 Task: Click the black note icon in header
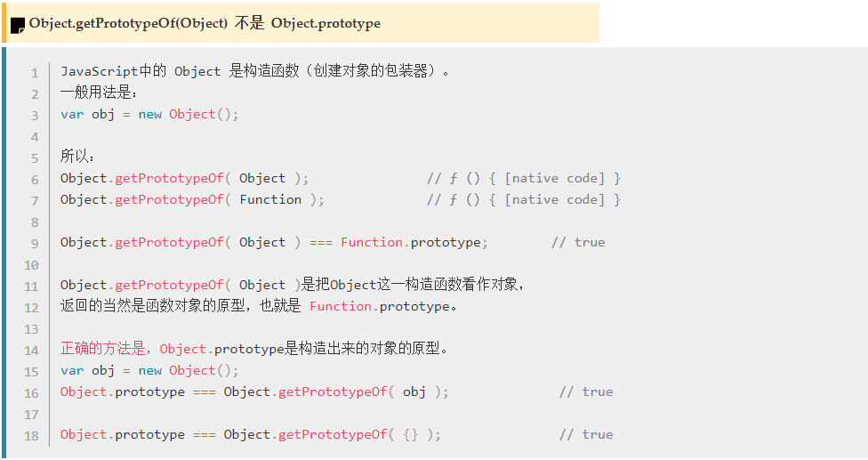click(x=18, y=25)
